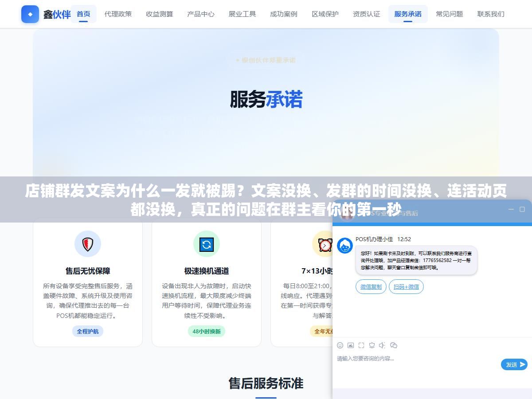Toggle the sound speaker icon in chat

tap(382, 345)
